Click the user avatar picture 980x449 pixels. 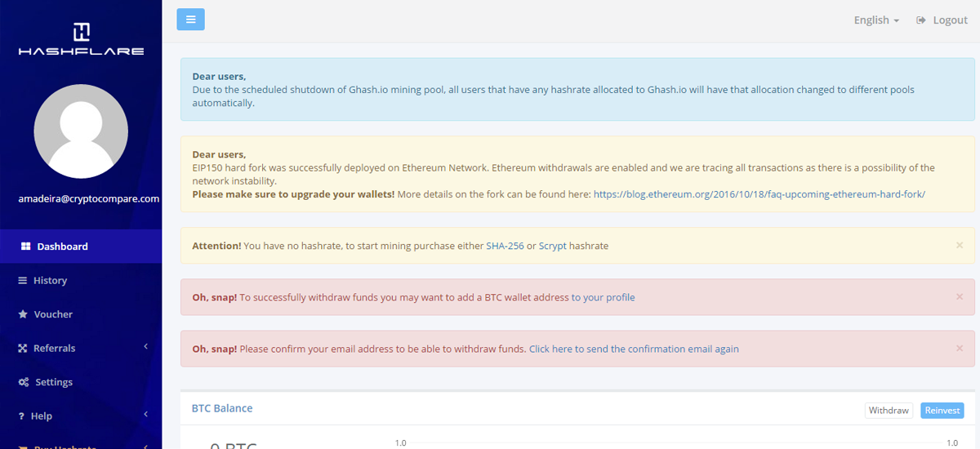tap(81, 131)
